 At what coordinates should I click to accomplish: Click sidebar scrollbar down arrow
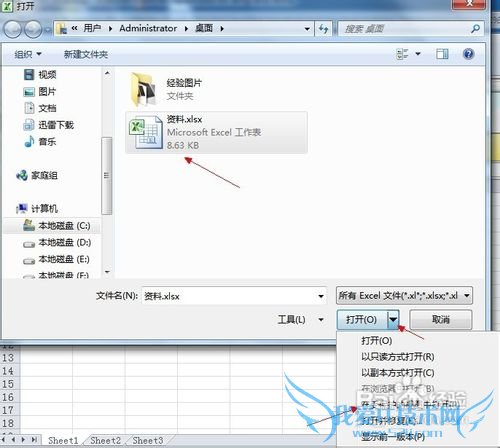coord(107,272)
